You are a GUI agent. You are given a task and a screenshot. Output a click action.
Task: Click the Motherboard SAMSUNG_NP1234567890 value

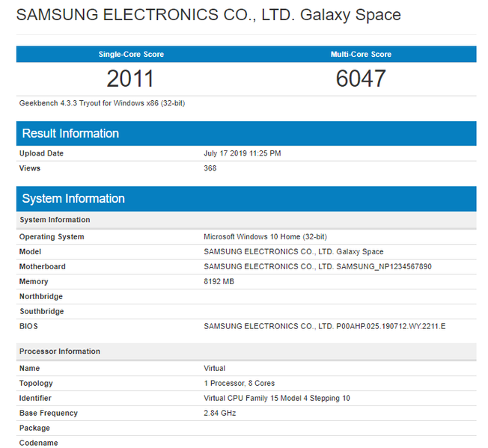[317, 267]
